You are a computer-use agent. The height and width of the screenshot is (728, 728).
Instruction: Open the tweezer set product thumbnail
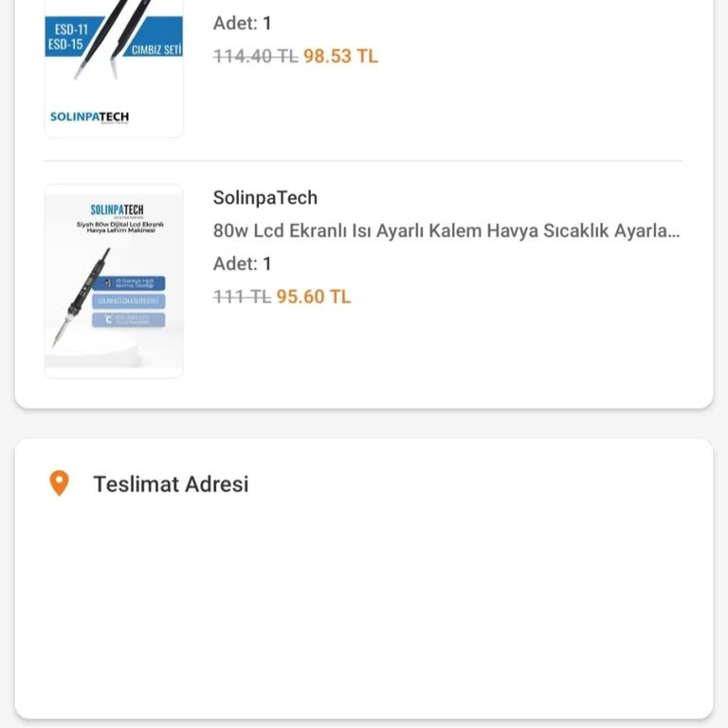[x=114, y=68]
